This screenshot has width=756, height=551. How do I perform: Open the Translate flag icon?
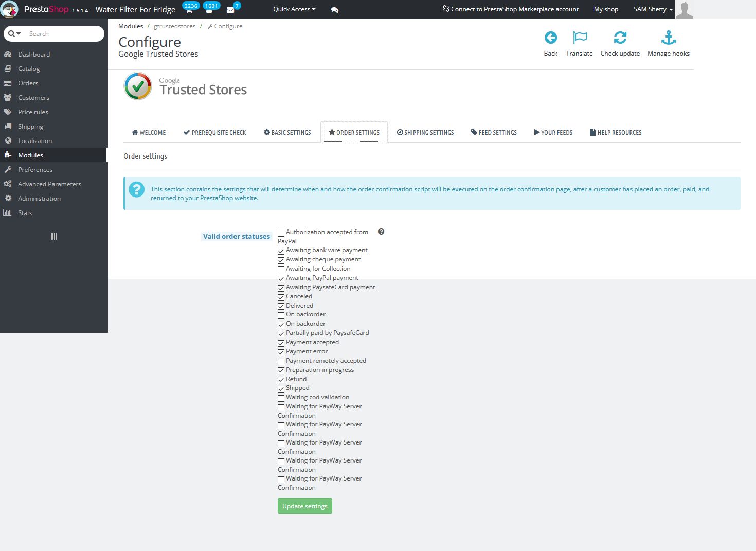click(x=580, y=38)
